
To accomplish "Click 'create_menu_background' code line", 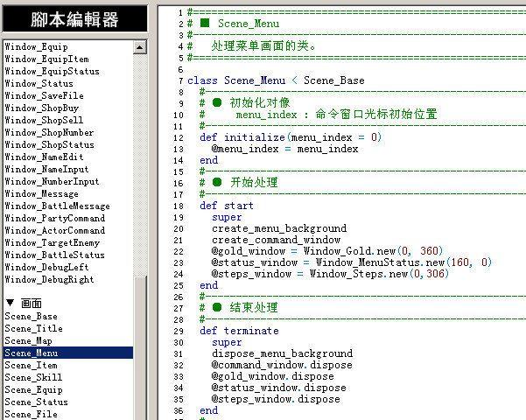I will [279, 228].
